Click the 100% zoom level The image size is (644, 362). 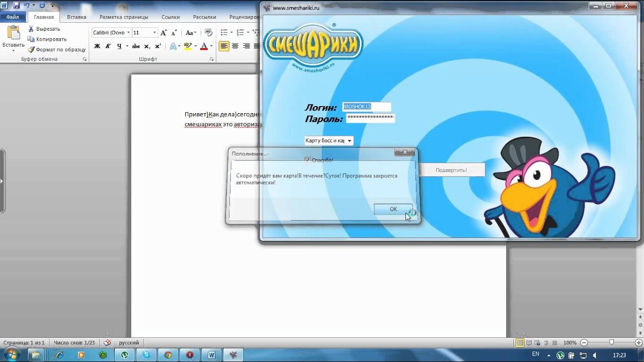[x=570, y=343]
